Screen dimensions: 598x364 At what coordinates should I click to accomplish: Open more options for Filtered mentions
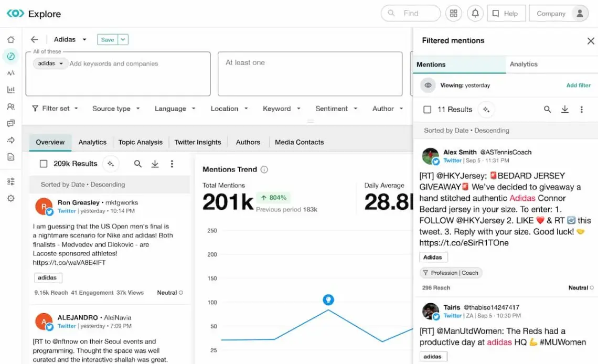[581, 109]
